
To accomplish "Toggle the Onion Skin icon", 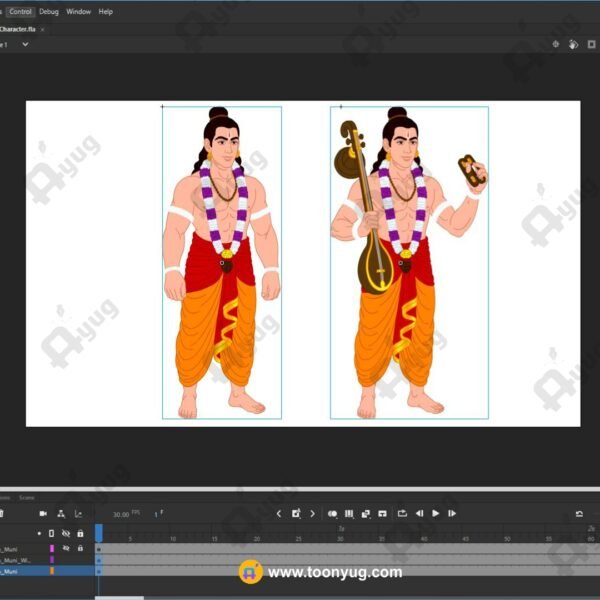I will [x=333, y=514].
